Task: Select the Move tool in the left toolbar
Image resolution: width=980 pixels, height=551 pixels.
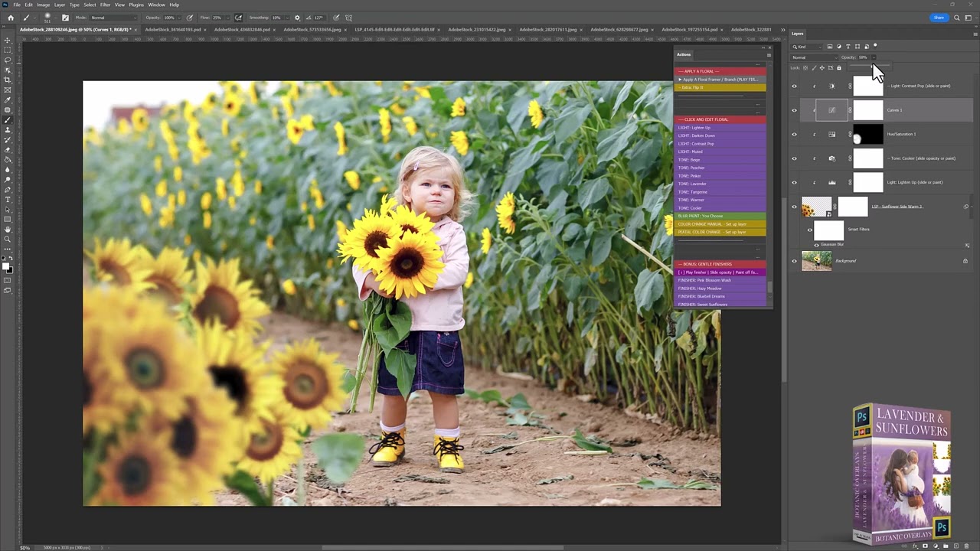Action: pos(8,40)
